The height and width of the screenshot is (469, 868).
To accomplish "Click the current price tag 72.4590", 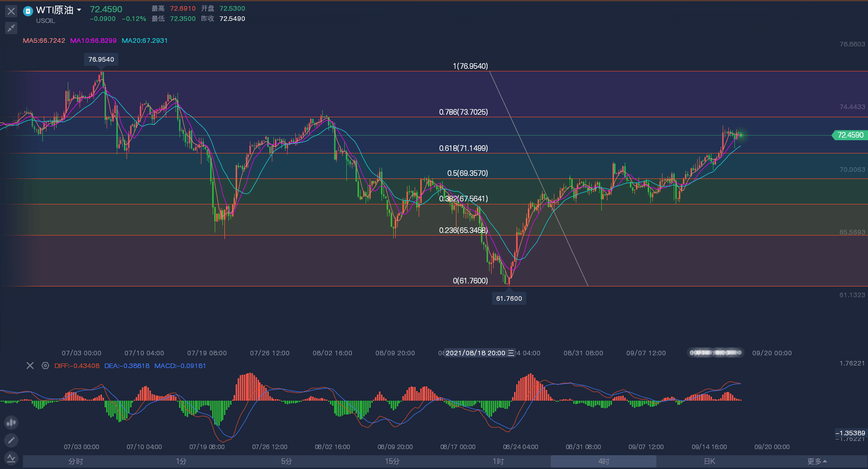I will (x=850, y=135).
